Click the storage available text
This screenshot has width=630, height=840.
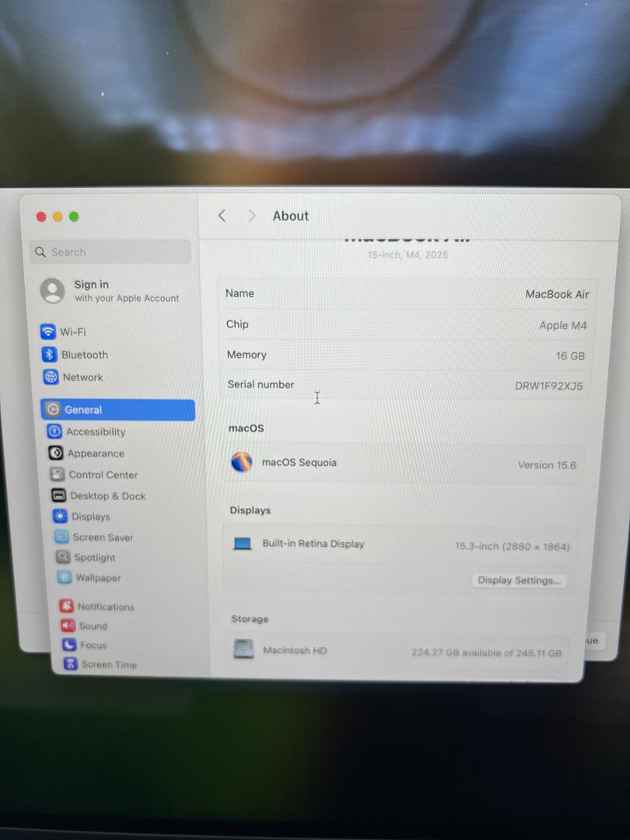[x=486, y=653]
